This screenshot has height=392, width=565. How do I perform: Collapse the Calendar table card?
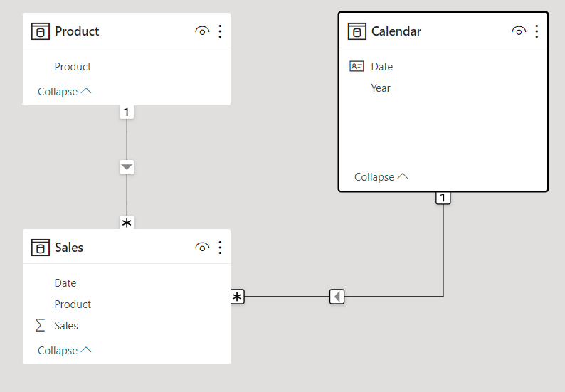coord(381,177)
